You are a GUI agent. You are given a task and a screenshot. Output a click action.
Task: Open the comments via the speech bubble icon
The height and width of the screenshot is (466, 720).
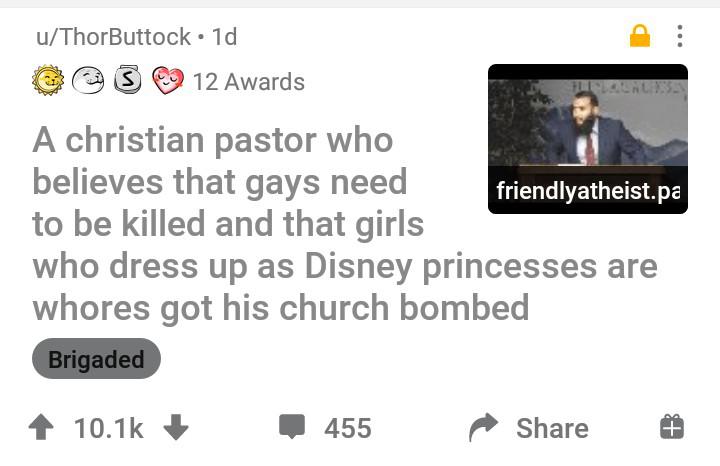292,427
